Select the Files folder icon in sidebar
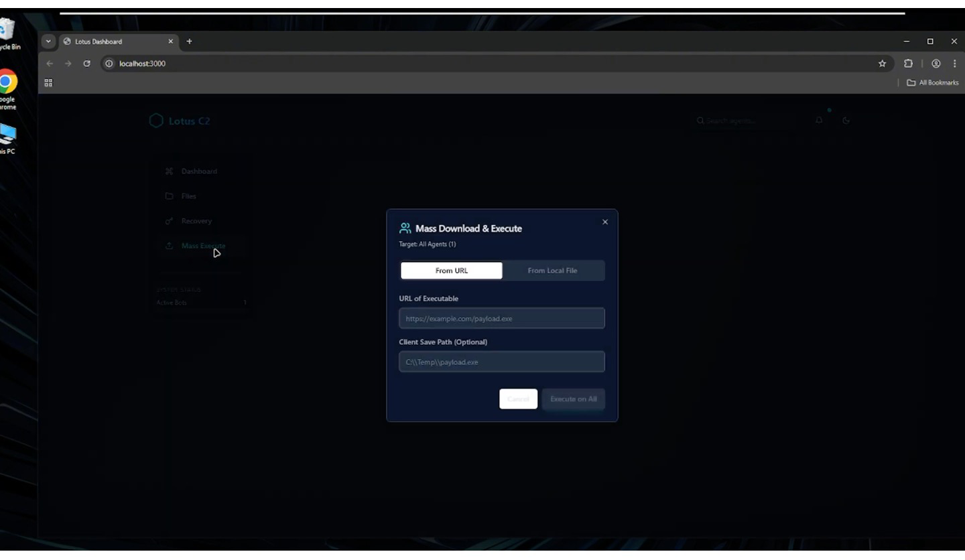Screen dimensions: 965x560 click(169, 196)
